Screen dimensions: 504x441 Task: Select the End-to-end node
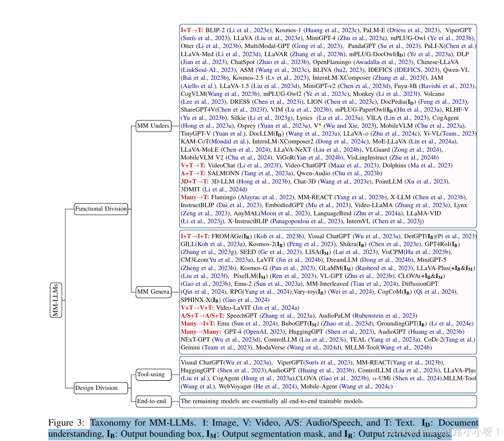pyautogui.click(x=153, y=401)
